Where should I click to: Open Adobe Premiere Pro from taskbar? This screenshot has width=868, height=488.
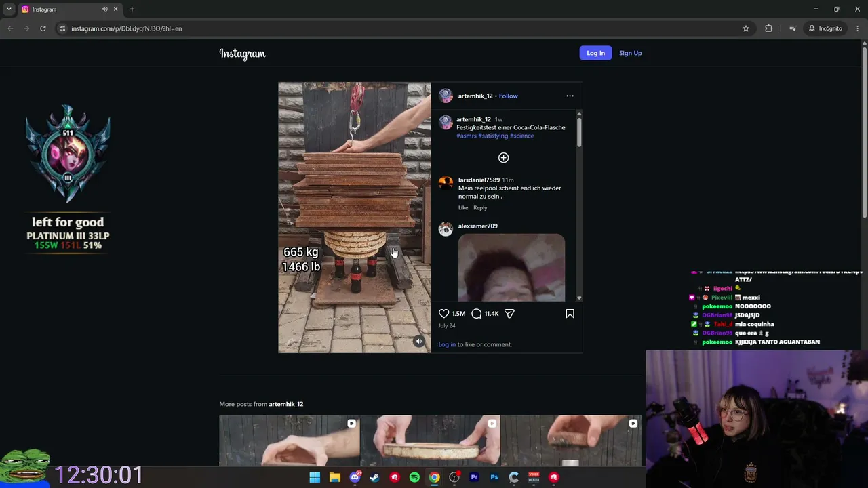(474, 477)
